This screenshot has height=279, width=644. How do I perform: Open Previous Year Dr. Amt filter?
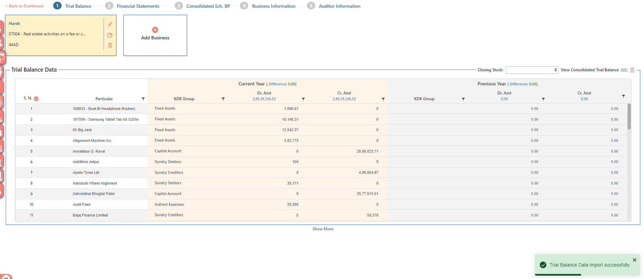[543, 99]
